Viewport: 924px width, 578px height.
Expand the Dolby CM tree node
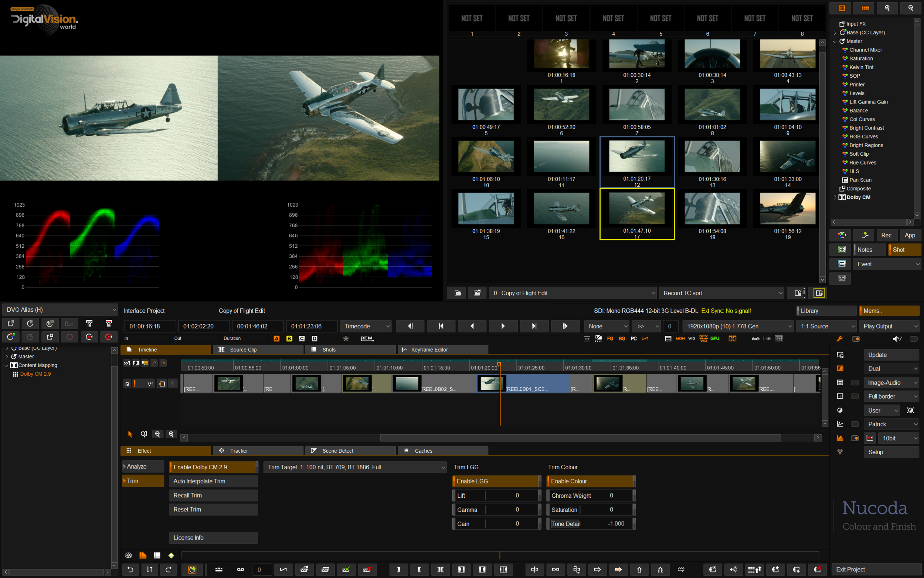coord(835,197)
